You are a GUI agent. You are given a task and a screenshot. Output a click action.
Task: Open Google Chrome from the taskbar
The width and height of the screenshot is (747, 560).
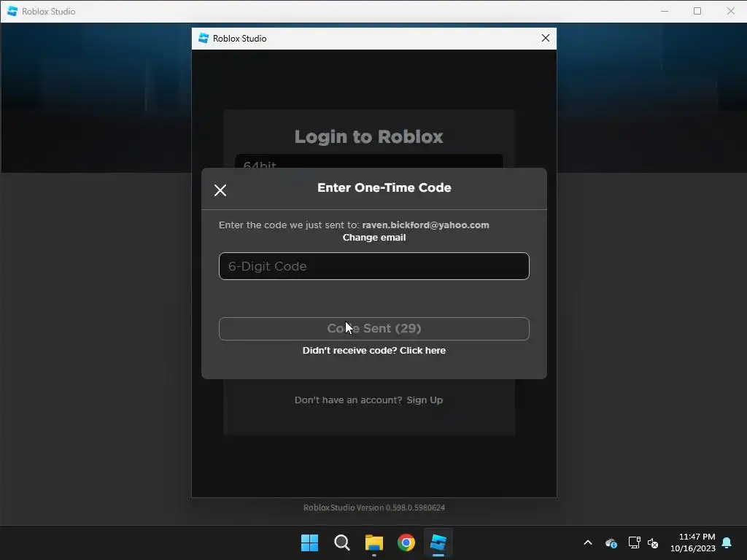point(406,542)
